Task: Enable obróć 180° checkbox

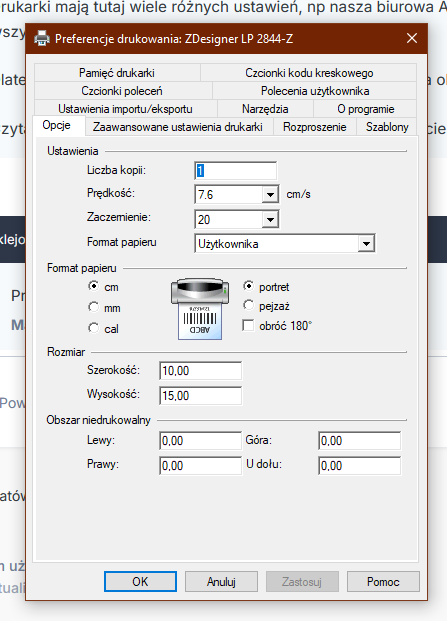Action: coord(248,326)
